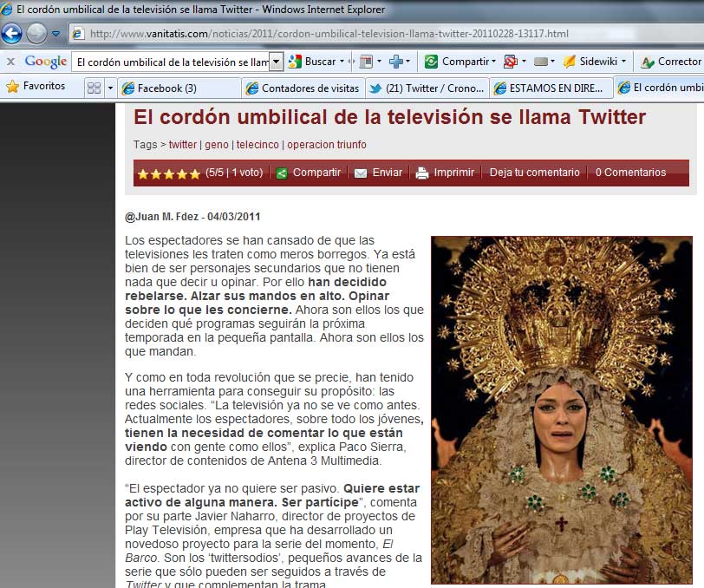This screenshot has width=704, height=588.
Task: Click the browser Back arrow button
Action: 12,34
